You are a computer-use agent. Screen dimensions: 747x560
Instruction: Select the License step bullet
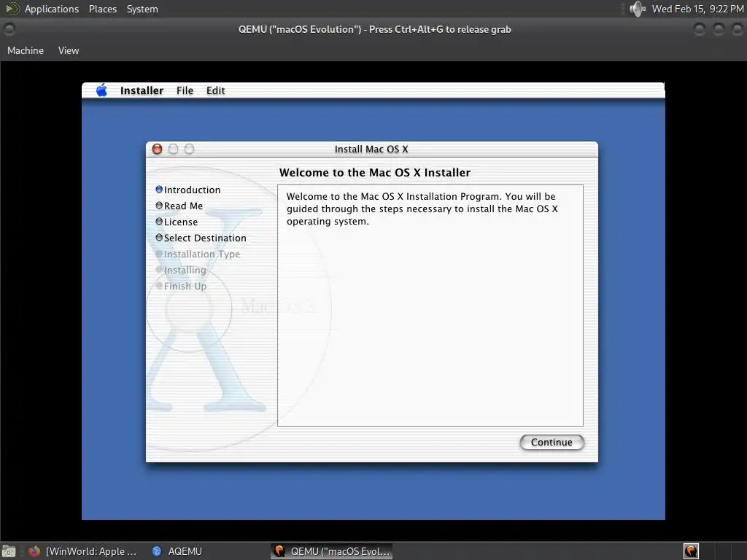[159, 222]
